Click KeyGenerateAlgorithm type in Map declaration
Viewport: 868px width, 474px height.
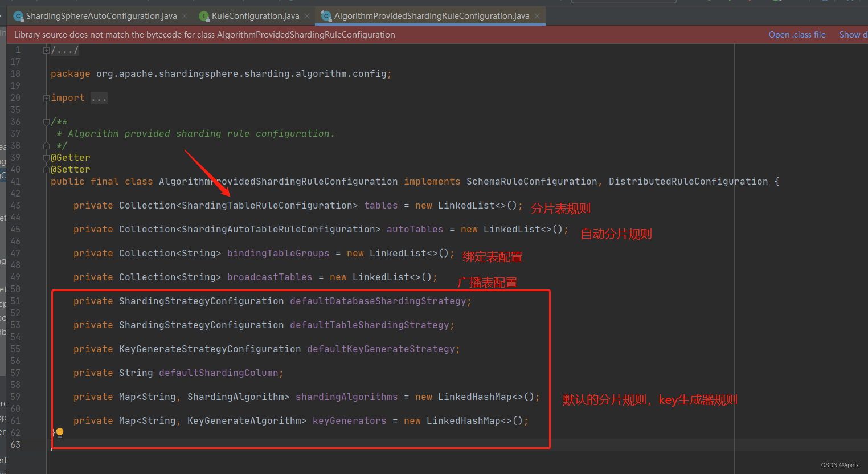(x=244, y=420)
